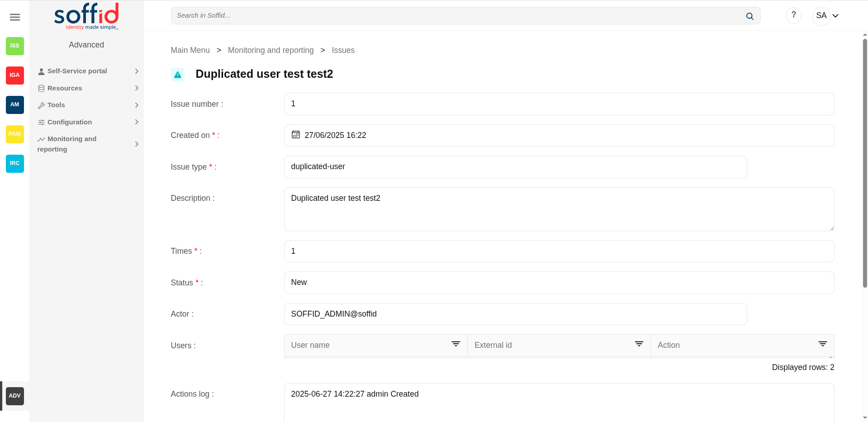Open the hamburger menu icon
Image resolution: width=868 pixels, height=422 pixels.
[x=15, y=17]
